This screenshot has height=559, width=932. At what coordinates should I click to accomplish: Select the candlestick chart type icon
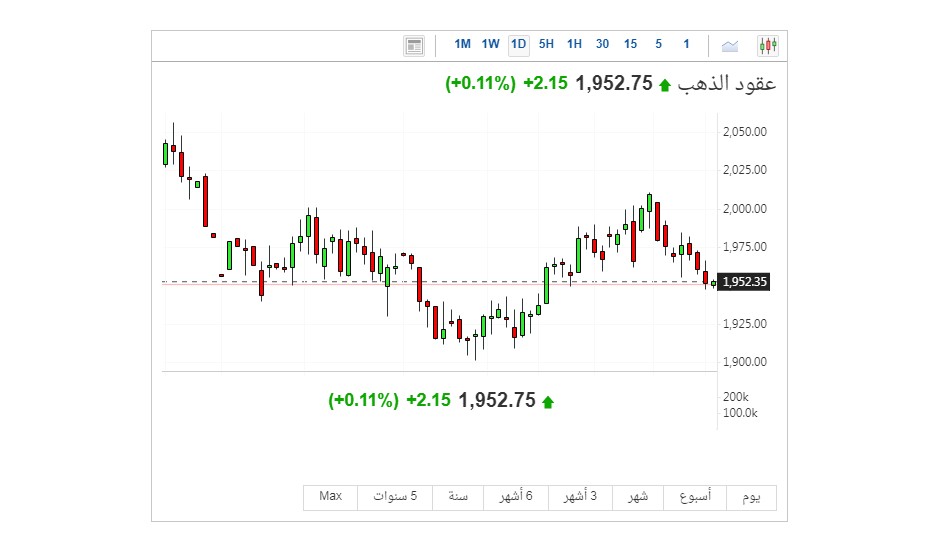tap(768, 45)
